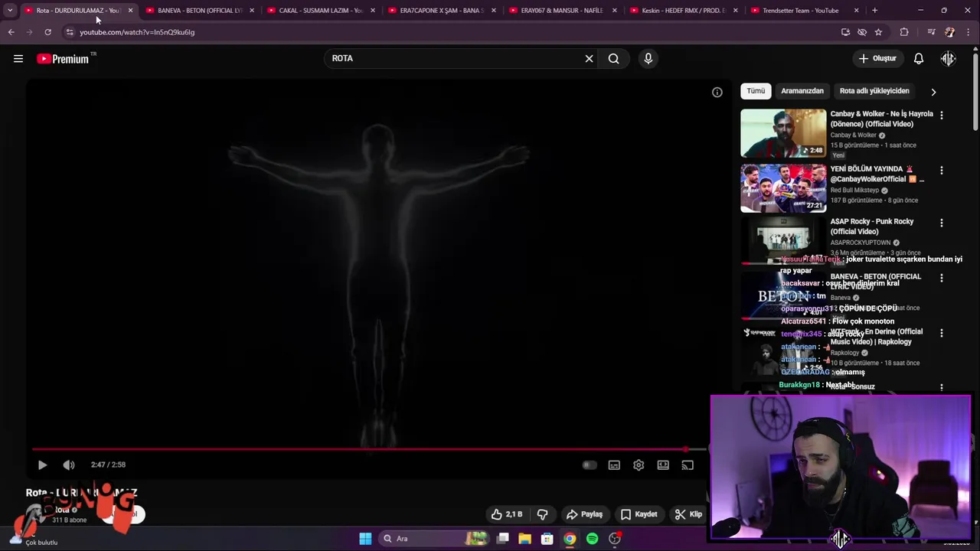Switch to ERA7CAPONE X ŞAM tab
Image resolution: width=980 pixels, height=551 pixels.
tap(441, 11)
